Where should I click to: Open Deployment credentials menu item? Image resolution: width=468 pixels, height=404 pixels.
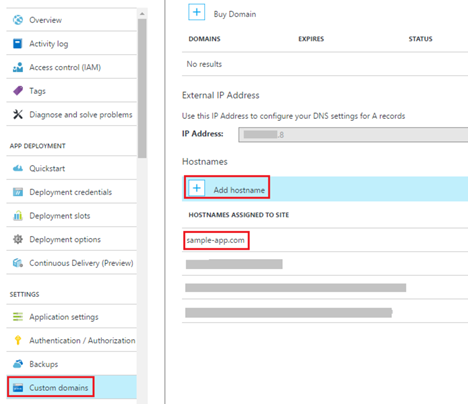71,192
